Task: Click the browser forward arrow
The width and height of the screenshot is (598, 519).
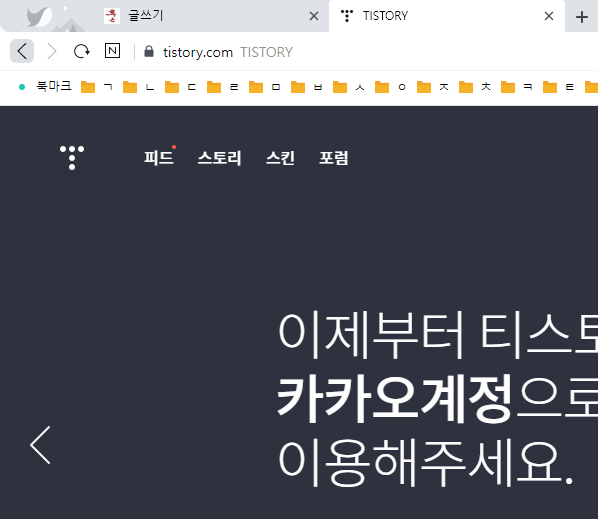Action: tap(52, 51)
